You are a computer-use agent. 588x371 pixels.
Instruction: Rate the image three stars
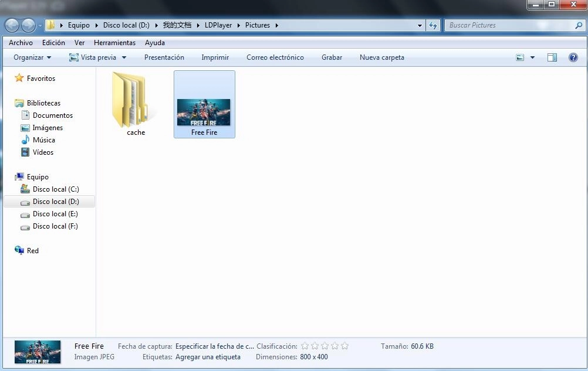point(325,346)
